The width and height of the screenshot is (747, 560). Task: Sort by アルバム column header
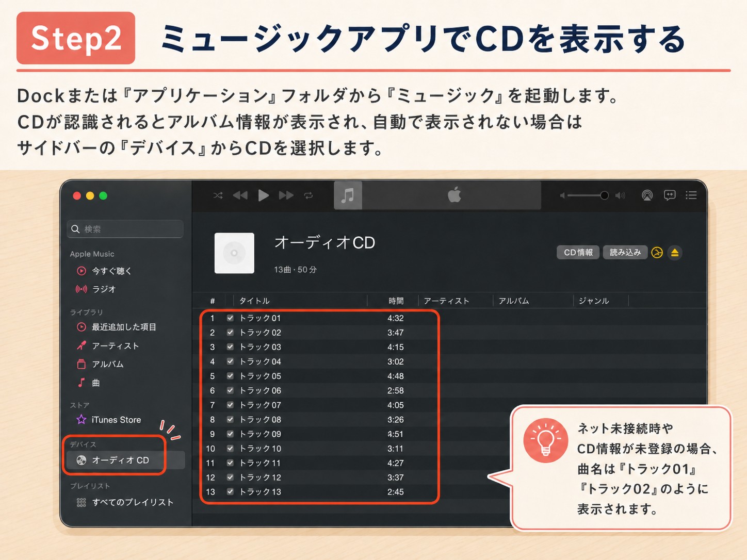(514, 301)
